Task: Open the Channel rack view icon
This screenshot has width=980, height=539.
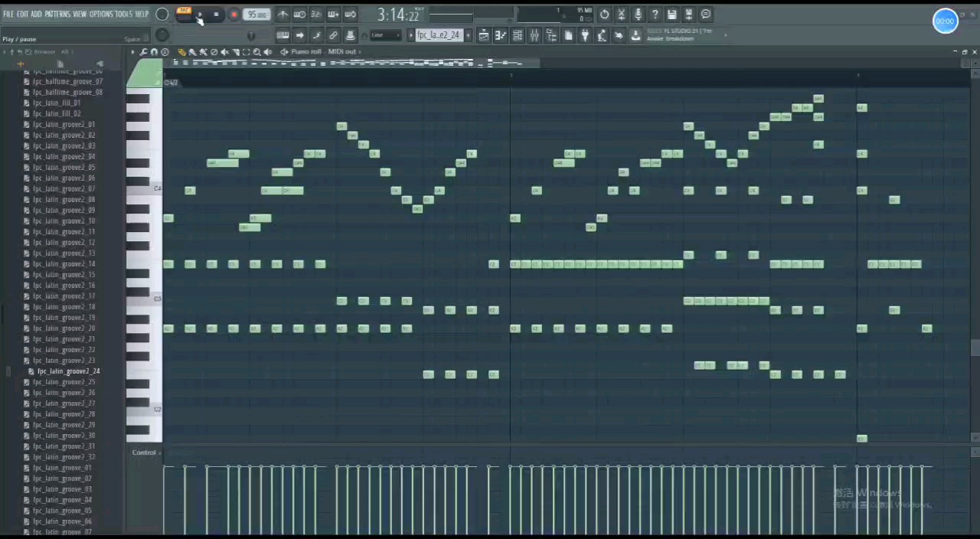Action: pyautogui.click(x=517, y=35)
